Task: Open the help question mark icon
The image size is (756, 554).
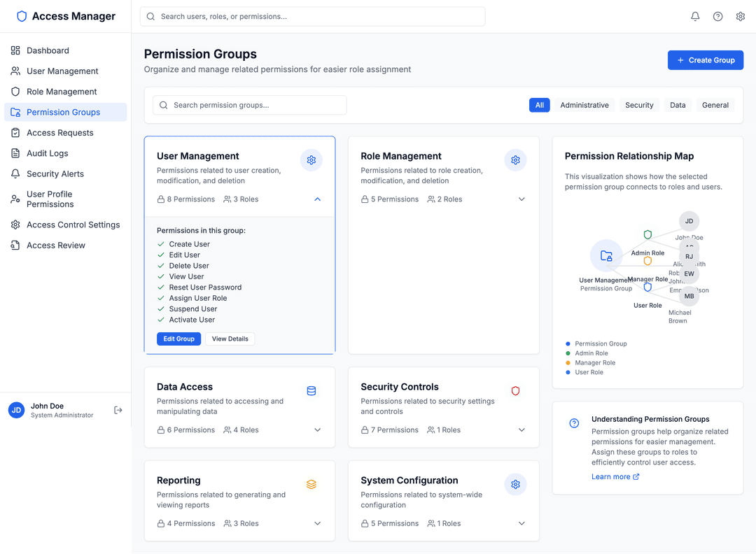Action: [x=717, y=17]
